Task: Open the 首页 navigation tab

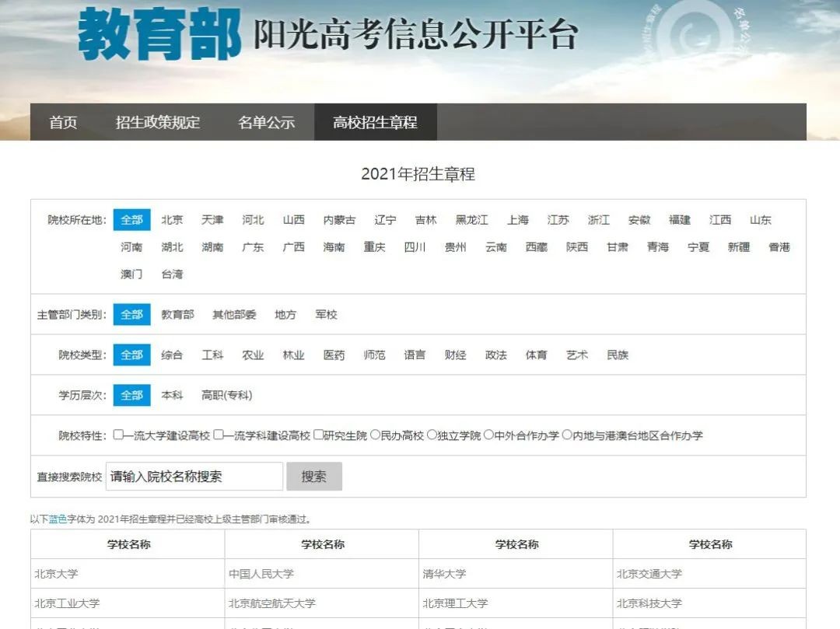Action: (63, 122)
